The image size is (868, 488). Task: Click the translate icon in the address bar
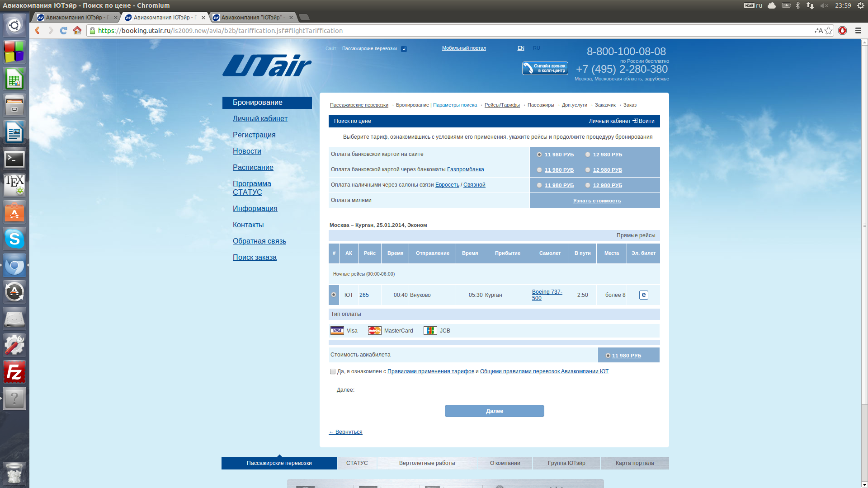click(x=819, y=31)
